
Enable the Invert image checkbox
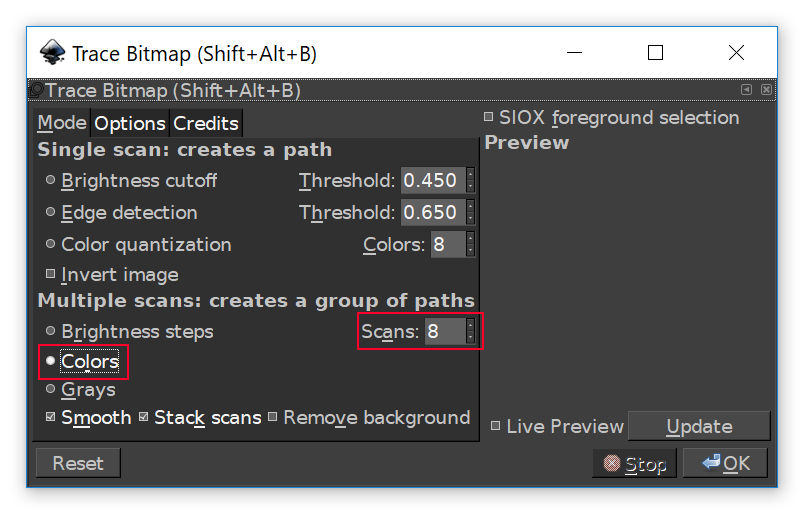pyautogui.click(x=51, y=274)
